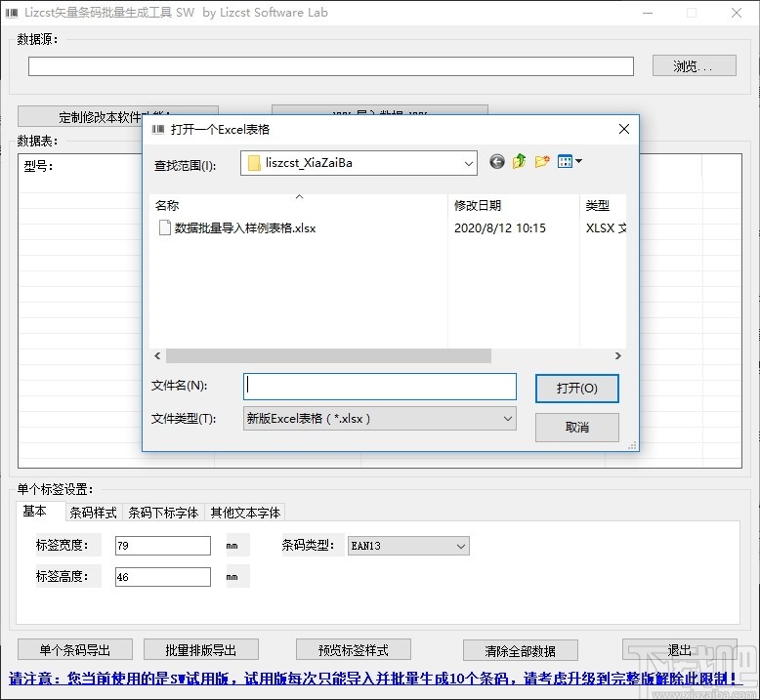
Task: Click the 取消 button
Action: [x=576, y=428]
